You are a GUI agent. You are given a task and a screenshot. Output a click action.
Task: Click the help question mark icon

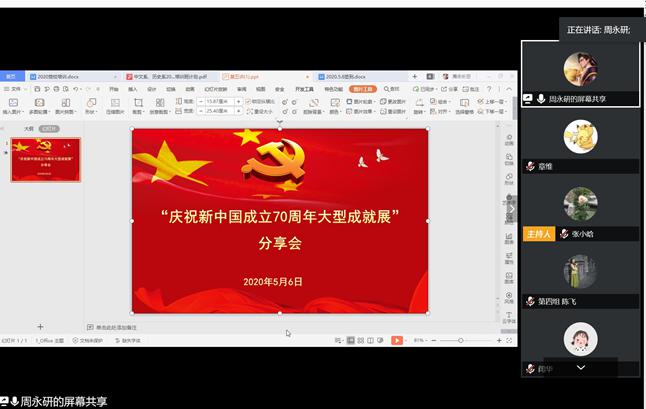point(489,89)
